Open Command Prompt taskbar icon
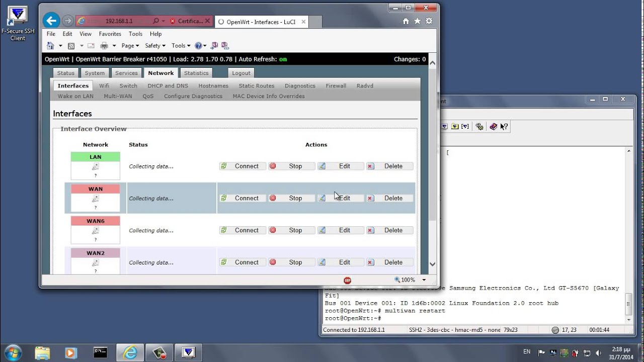Screen dimensions: 644x362 (100, 352)
